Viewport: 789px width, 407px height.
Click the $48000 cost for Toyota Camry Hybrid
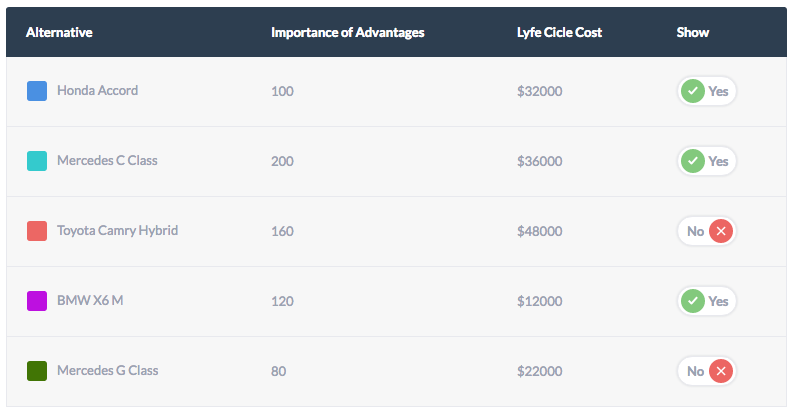(539, 231)
